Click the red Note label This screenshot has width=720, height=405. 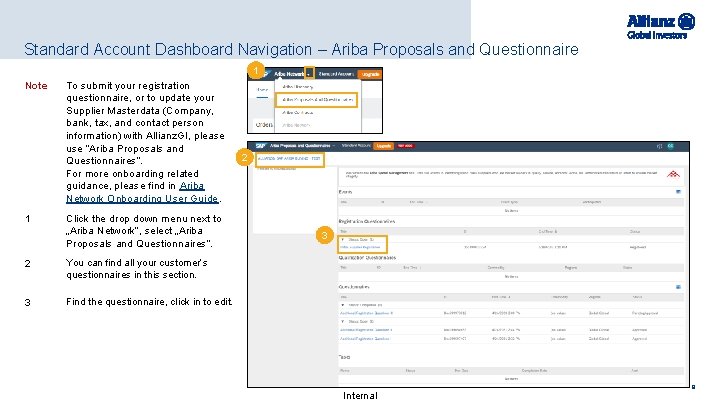click(36, 86)
